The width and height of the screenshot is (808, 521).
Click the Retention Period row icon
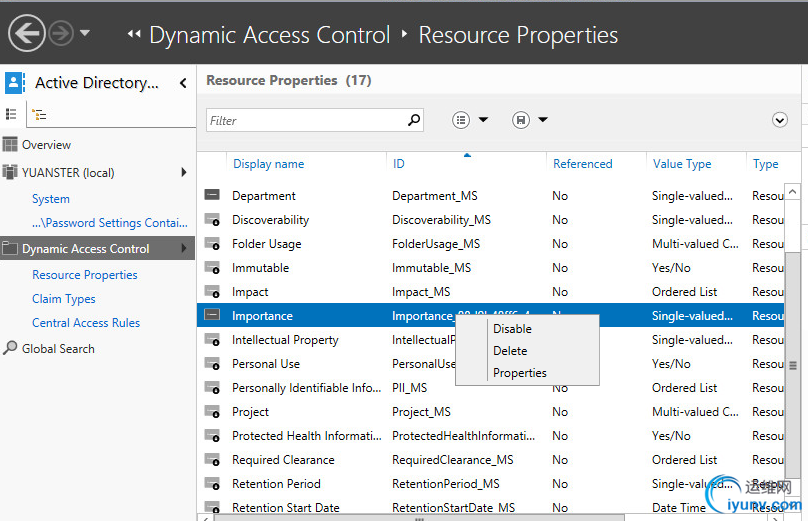coord(212,484)
